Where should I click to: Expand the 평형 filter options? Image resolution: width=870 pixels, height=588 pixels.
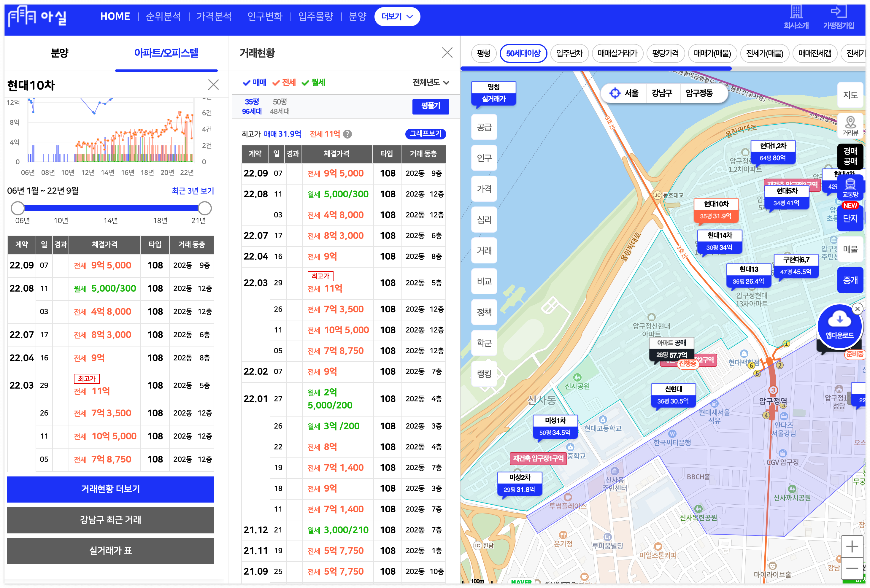pyautogui.click(x=483, y=53)
